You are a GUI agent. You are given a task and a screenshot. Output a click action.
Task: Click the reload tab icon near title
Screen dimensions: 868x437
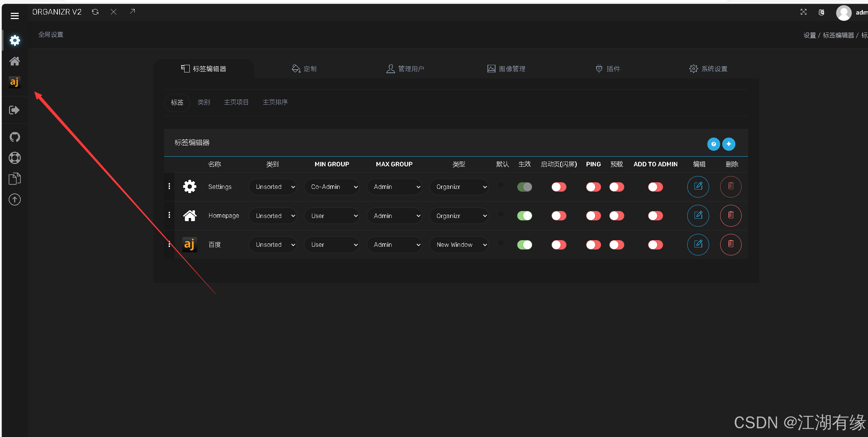coord(95,12)
